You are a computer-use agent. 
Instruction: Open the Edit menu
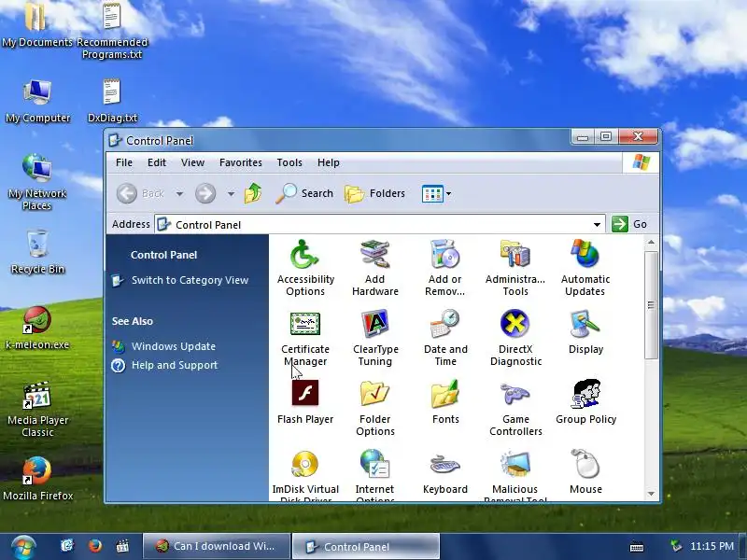click(x=157, y=162)
